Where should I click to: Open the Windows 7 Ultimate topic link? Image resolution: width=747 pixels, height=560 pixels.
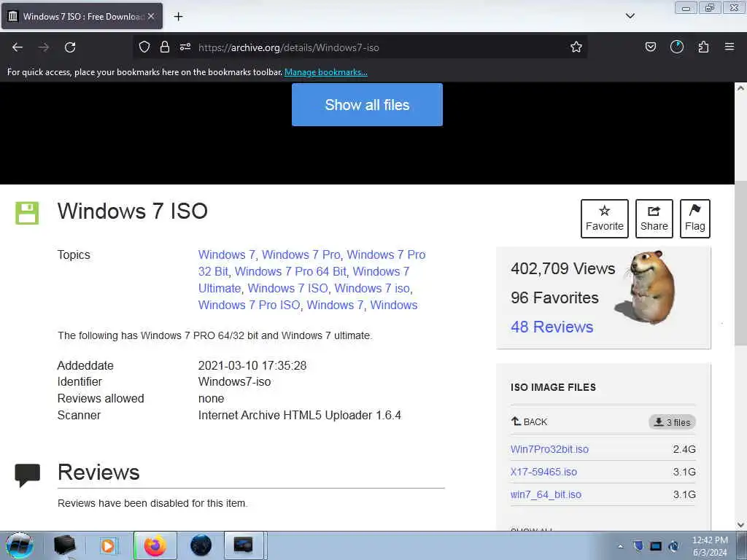click(304, 279)
